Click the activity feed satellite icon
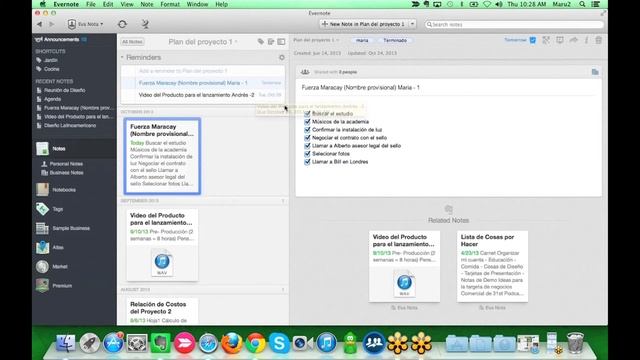Image resolution: width=640 pixels, height=360 pixels. coord(145,24)
